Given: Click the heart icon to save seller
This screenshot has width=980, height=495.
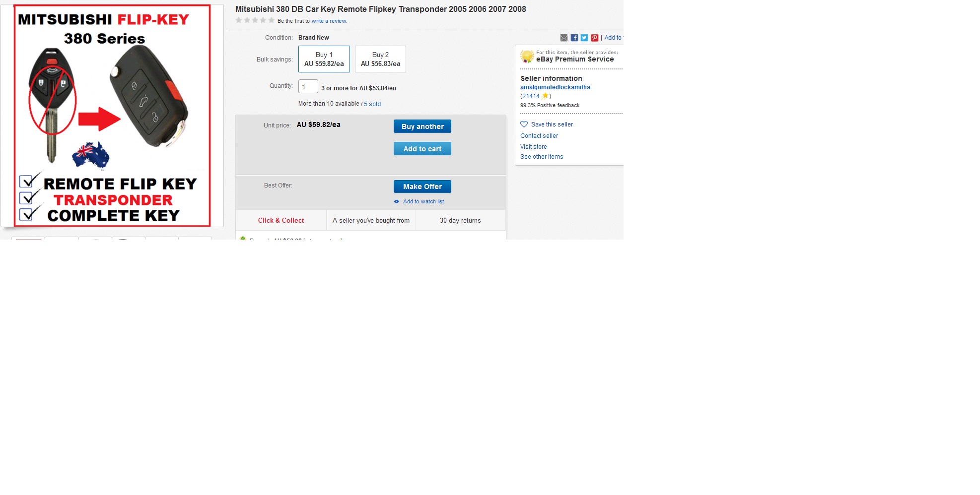Looking at the screenshot, I should (524, 124).
